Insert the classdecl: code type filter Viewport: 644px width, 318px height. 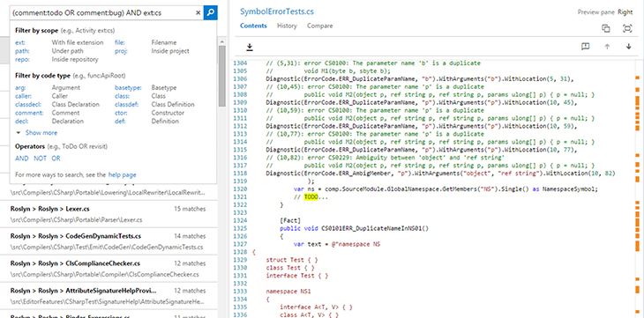28,104
